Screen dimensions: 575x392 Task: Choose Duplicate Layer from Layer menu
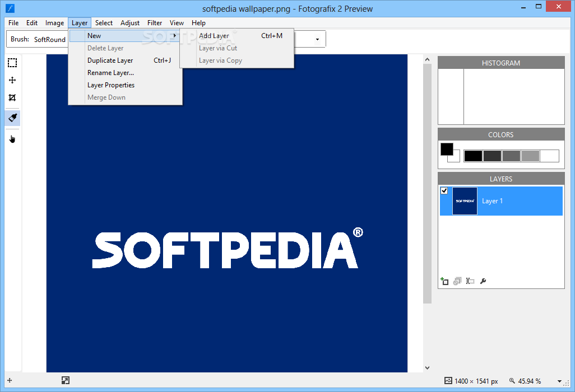pos(125,60)
